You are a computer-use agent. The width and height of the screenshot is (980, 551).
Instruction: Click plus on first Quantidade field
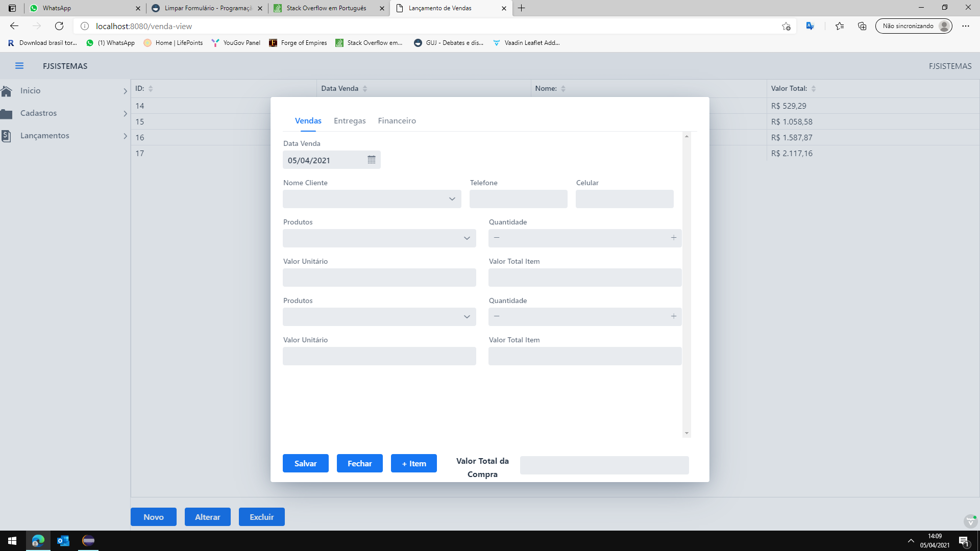pyautogui.click(x=674, y=238)
